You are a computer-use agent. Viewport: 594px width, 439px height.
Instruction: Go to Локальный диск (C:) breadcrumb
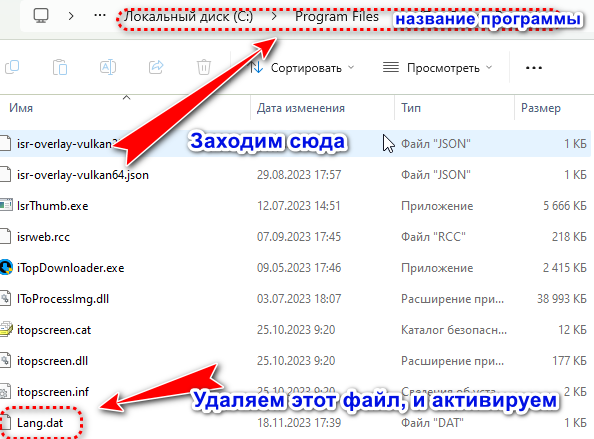tap(188, 17)
